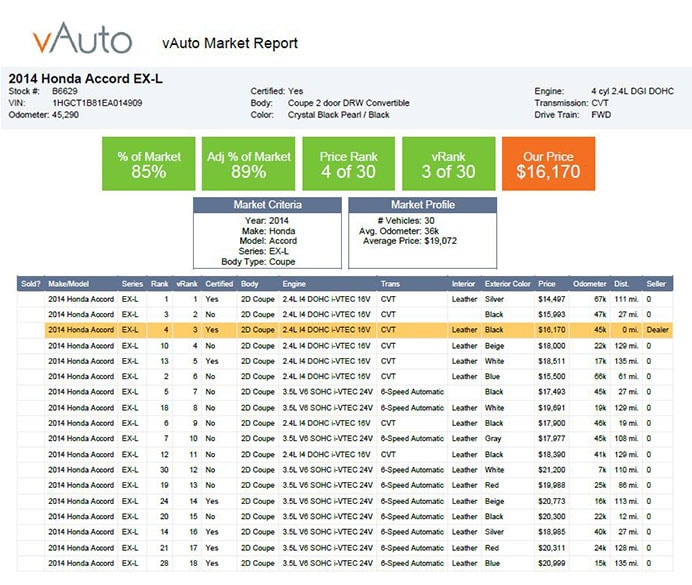Click price '$18,390' in the table
Viewport: 692px width, 585px height.
point(552,454)
